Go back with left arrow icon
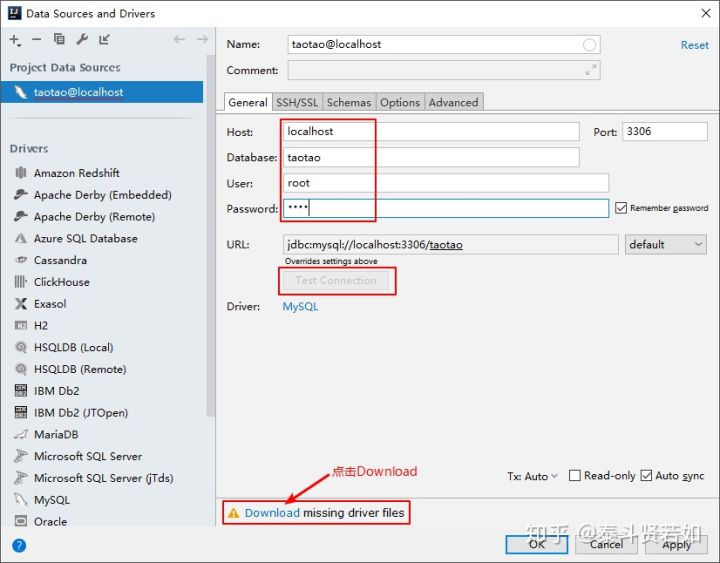 [x=179, y=39]
